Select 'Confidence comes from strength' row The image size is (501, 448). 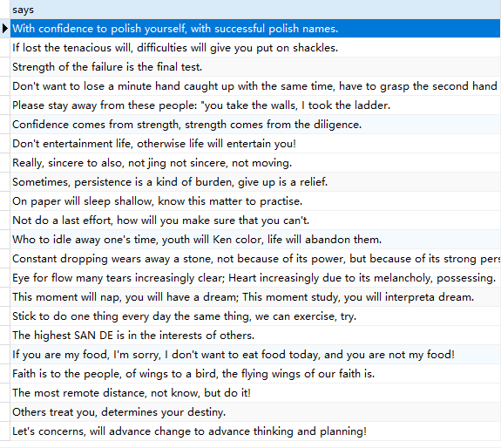(x=255, y=125)
